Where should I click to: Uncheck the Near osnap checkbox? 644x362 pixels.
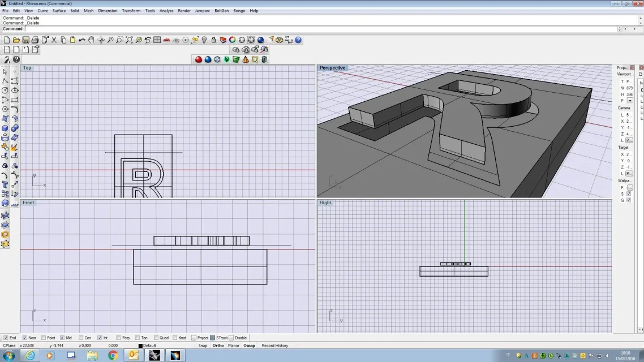pos(24,338)
